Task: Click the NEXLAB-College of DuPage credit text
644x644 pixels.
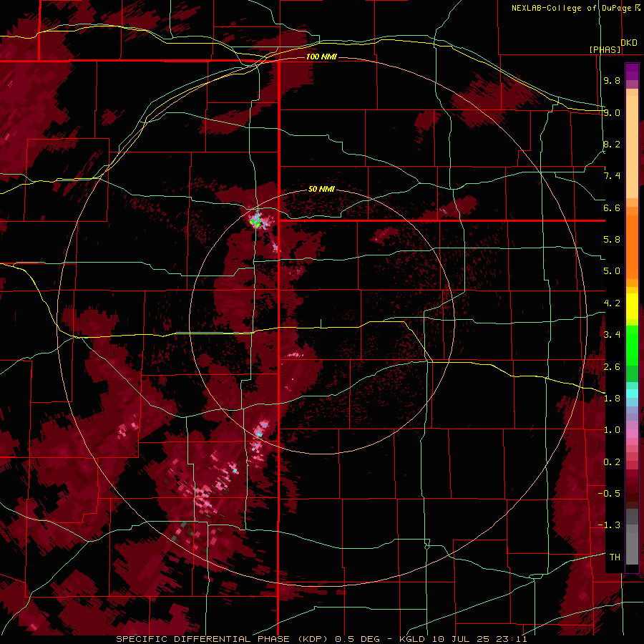Action: pos(571,8)
